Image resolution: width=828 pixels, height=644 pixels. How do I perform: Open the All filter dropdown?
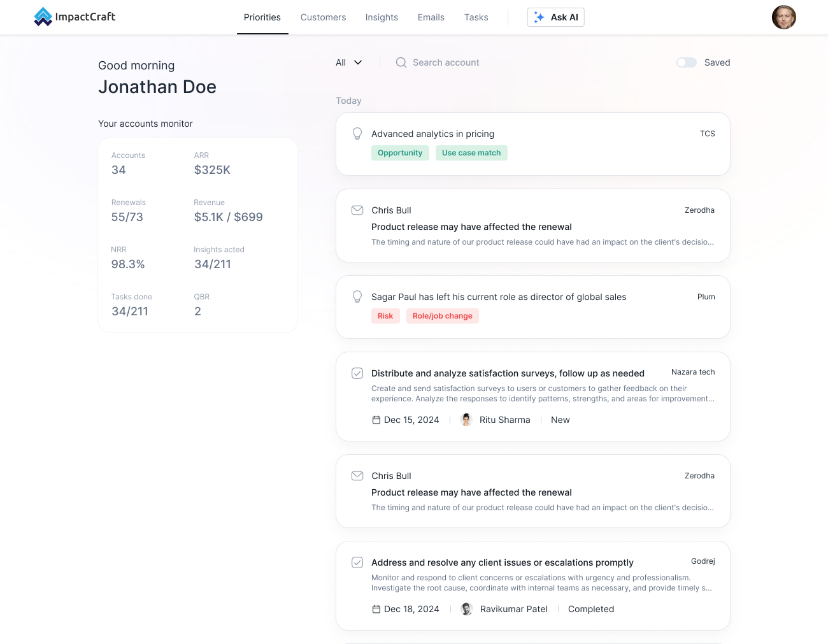point(349,62)
